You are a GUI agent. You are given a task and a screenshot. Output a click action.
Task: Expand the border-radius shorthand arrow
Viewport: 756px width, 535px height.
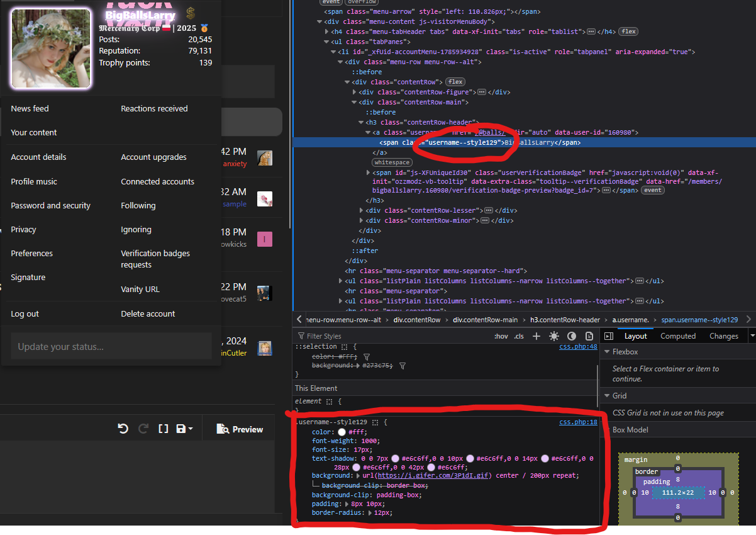pyautogui.click(x=371, y=513)
